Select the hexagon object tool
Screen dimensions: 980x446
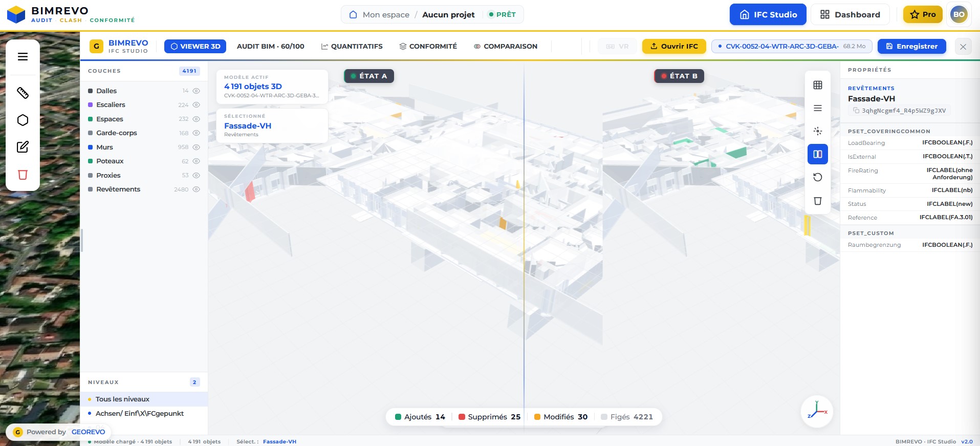[x=23, y=120]
